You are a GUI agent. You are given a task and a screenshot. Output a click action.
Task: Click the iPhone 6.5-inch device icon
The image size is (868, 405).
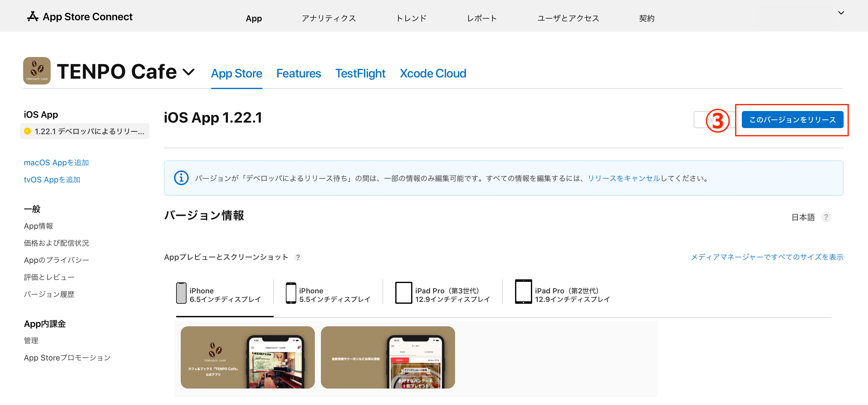pos(181,293)
